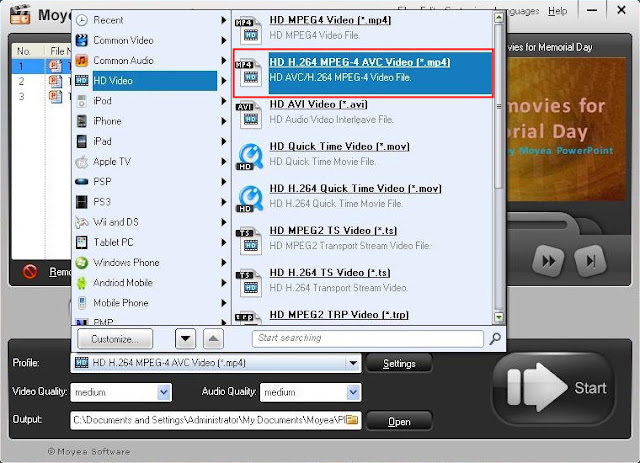The height and width of the screenshot is (463, 640).
Task: Select the HD AVI Video format icon
Action: [249, 114]
